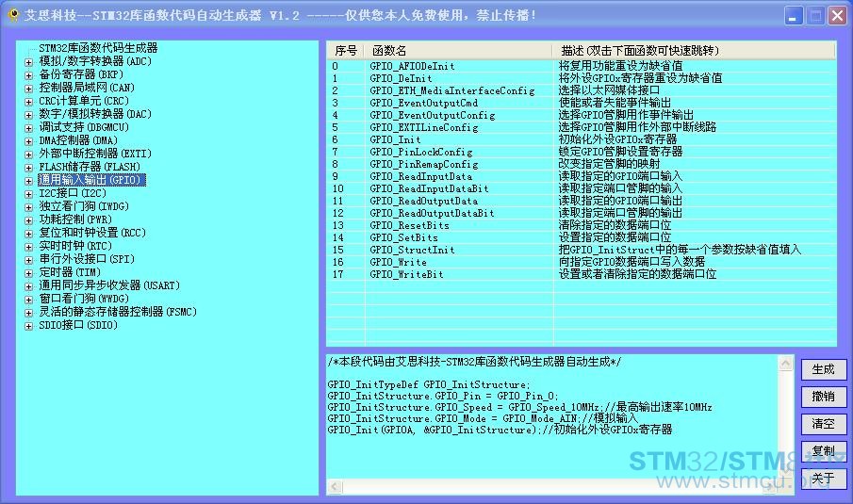Expand the 外部中断控制器 (EXTI) node
This screenshot has height=504, width=853.
click(x=29, y=154)
